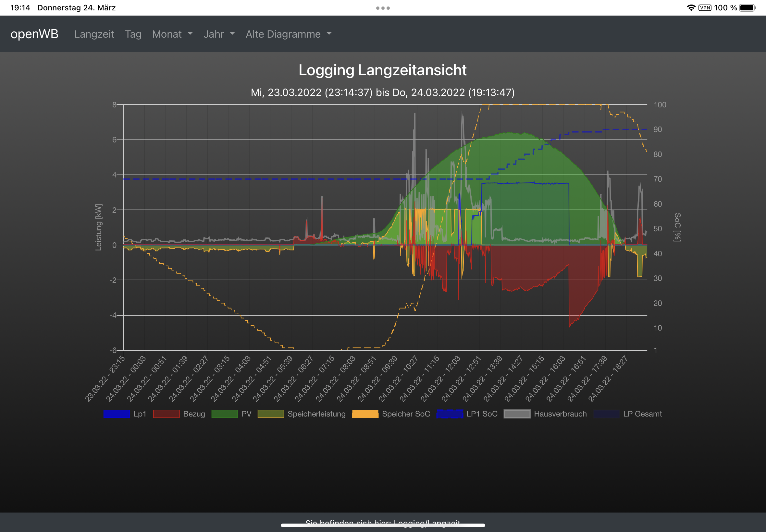
Task: Tap the three-dot multitasking icon at top
Action: [383, 8]
